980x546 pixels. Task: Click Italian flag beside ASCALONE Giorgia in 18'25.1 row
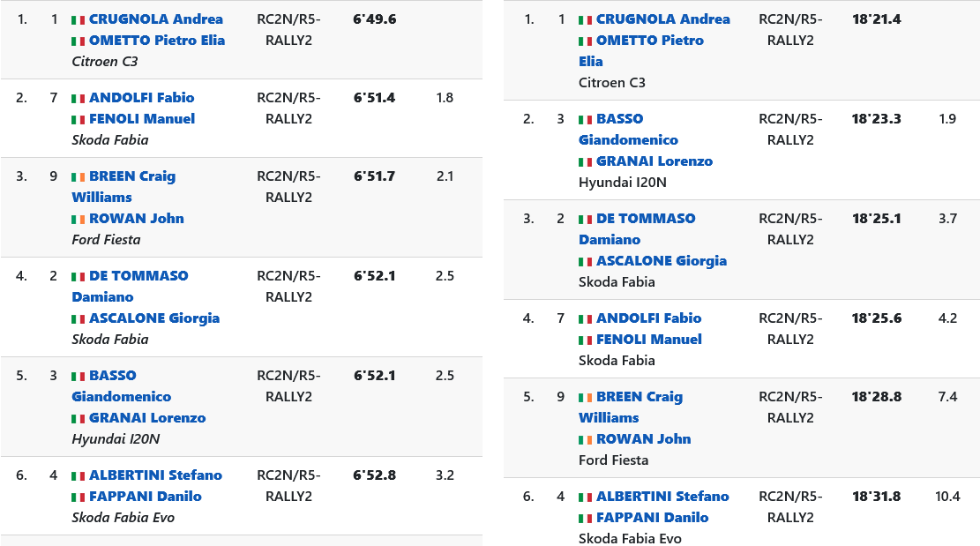click(x=586, y=261)
